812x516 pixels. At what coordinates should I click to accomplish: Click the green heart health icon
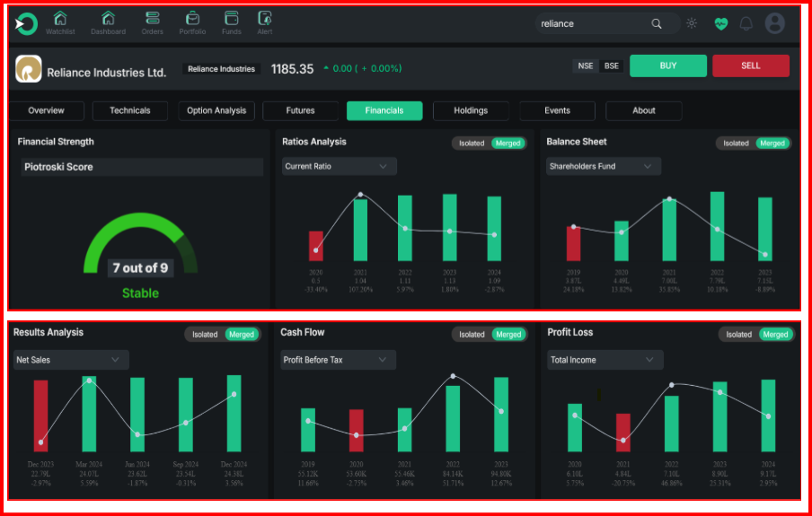tap(721, 24)
